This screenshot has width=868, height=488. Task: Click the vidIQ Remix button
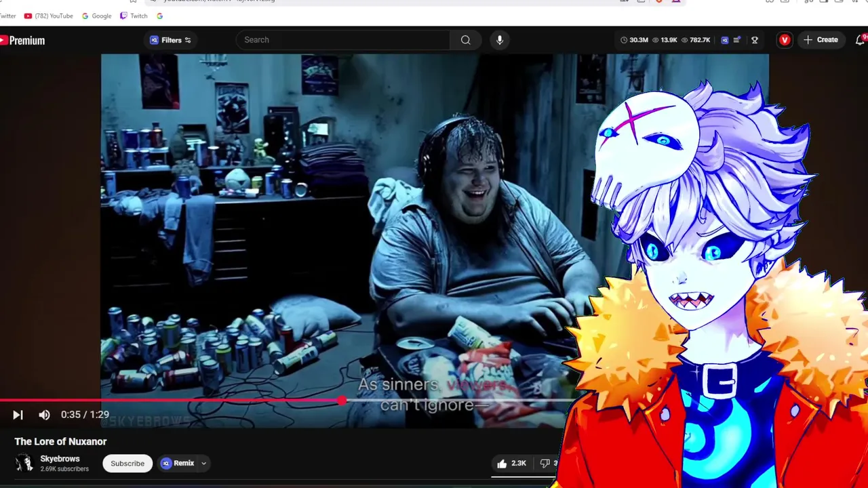click(x=178, y=464)
